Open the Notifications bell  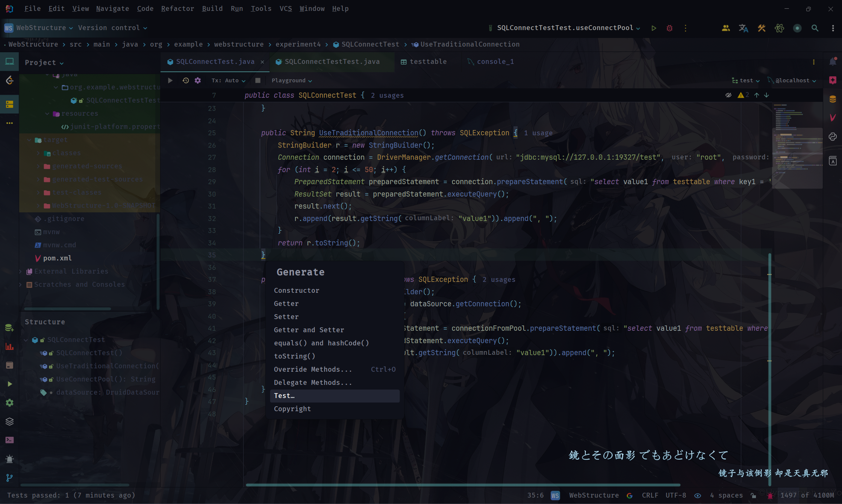pyautogui.click(x=833, y=62)
